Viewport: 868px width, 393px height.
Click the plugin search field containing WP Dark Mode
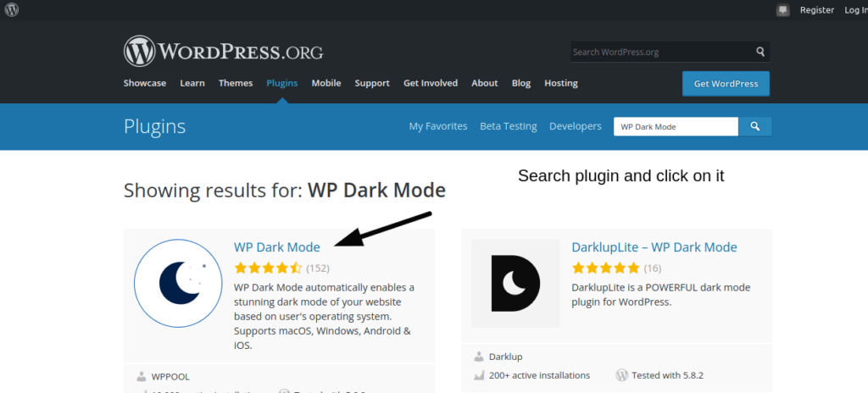(676, 127)
